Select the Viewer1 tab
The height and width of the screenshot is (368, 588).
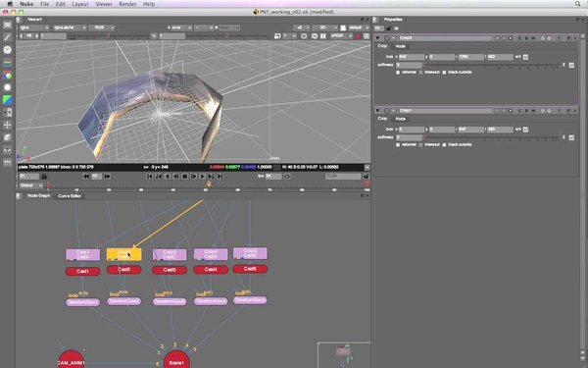coord(34,20)
